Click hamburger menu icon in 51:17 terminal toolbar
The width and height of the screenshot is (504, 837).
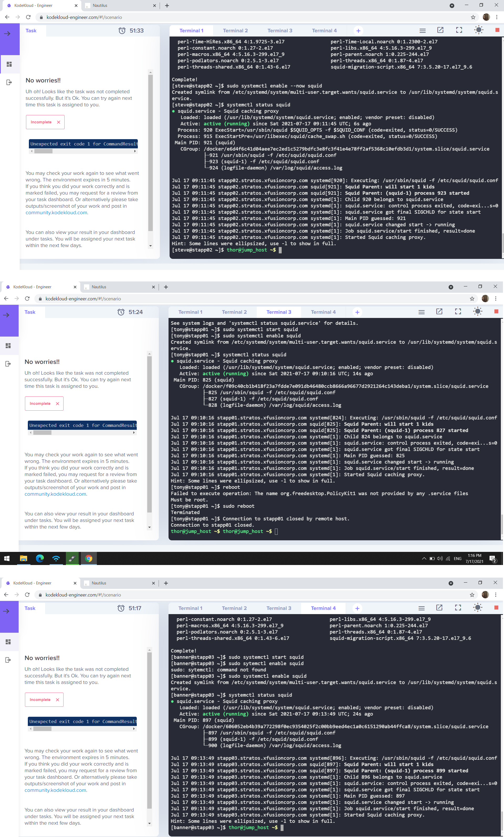coord(422,608)
